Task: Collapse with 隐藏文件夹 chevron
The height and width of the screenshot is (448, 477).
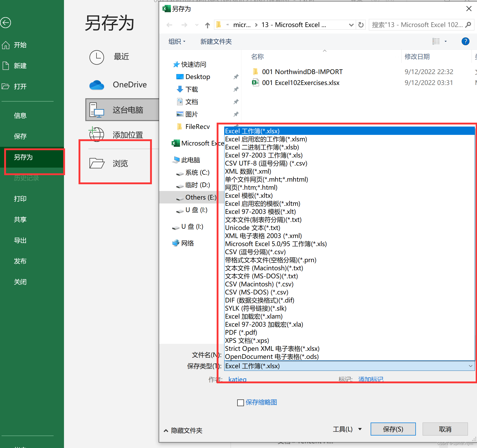Action: [166, 431]
